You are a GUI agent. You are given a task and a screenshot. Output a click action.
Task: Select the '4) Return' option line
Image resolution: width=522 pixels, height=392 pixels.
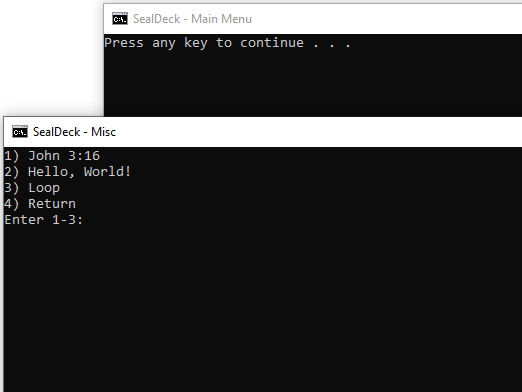[x=40, y=204]
